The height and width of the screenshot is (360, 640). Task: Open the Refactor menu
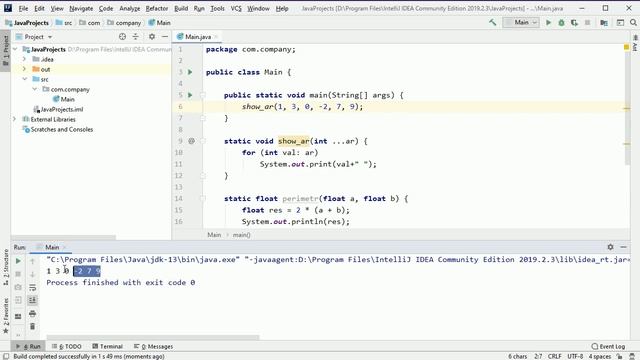point(157,8)
